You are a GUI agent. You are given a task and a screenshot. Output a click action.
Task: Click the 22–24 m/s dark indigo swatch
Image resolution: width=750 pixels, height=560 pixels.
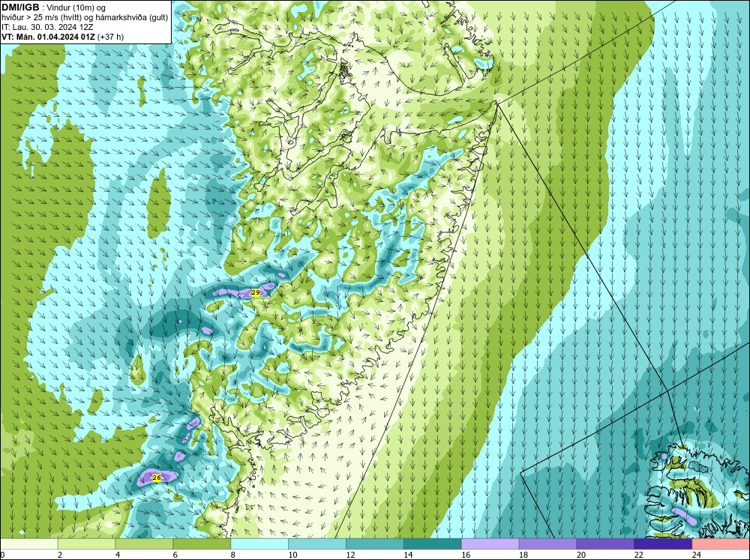coord(663,544)
